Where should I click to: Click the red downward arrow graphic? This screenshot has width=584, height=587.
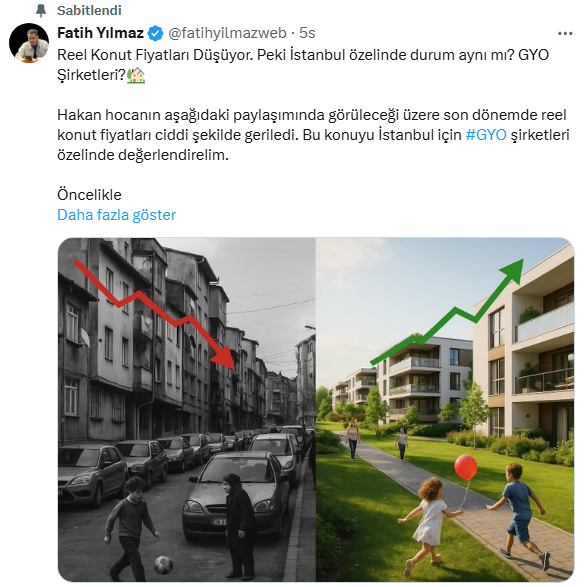point(155,315)
